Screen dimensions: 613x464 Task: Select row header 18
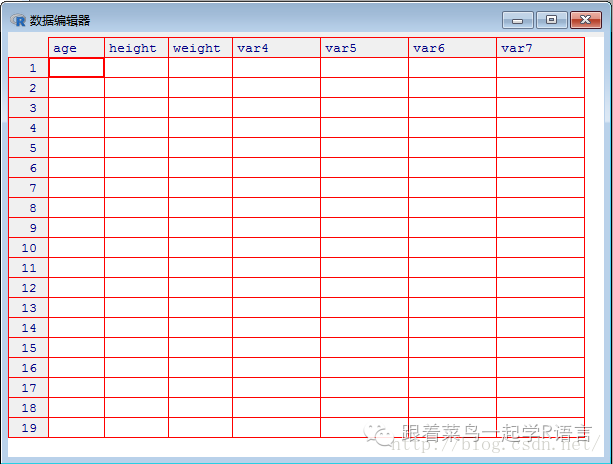(x=29, y=407)
